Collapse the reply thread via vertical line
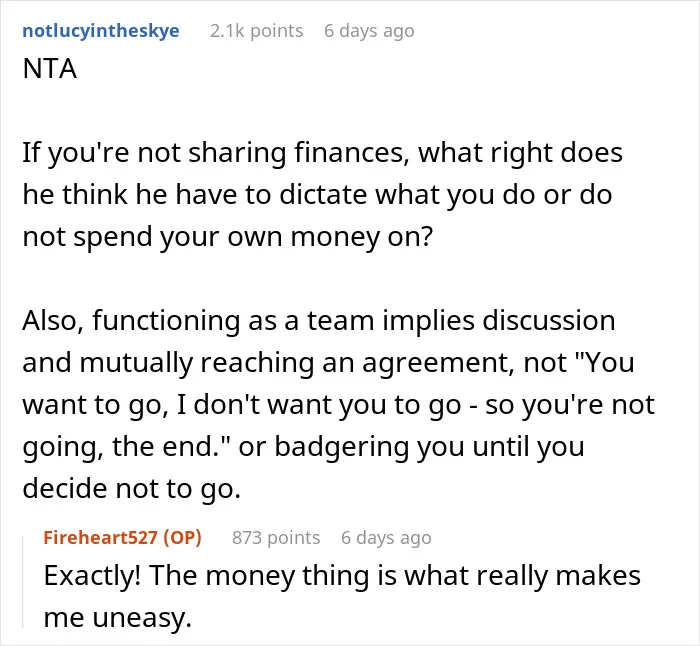The height and width of the screenshot is (646, 700). click(23, 581)
